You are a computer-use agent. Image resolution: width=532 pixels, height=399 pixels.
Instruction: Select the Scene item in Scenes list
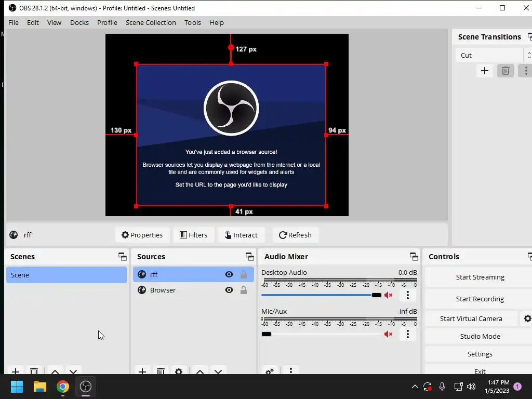(66, 275)
